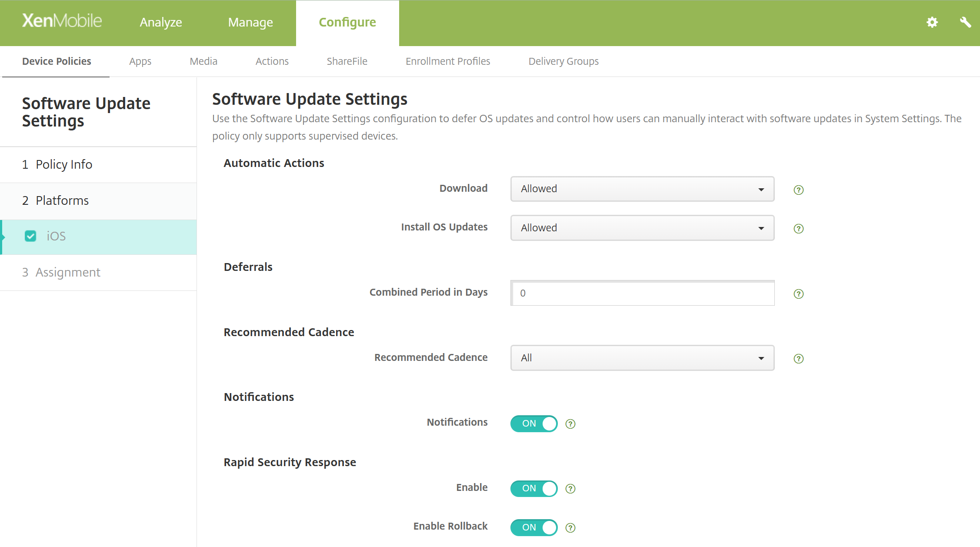980x547 pixels.
Task: Open the Recommended Cadence dropdown
Action: [642, 358]
